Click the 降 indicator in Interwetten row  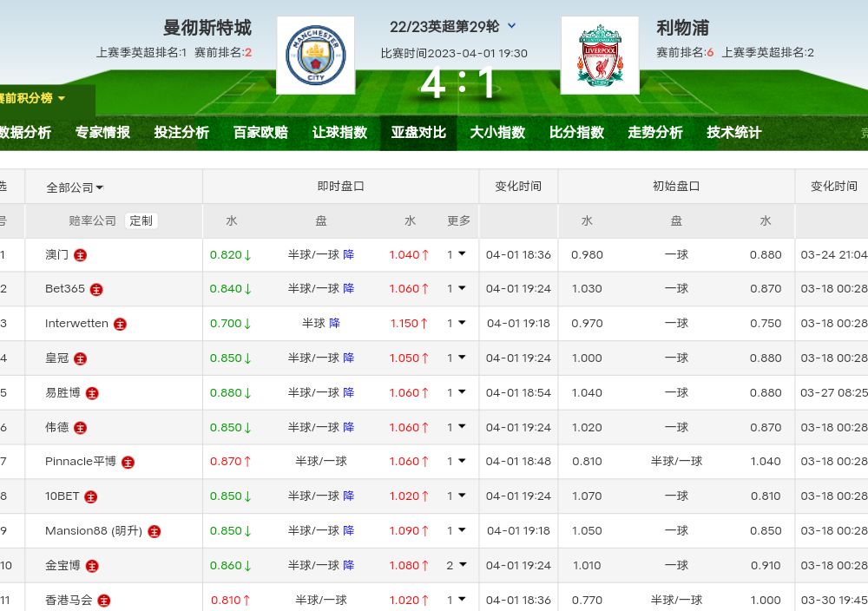(x=334, y=324)
